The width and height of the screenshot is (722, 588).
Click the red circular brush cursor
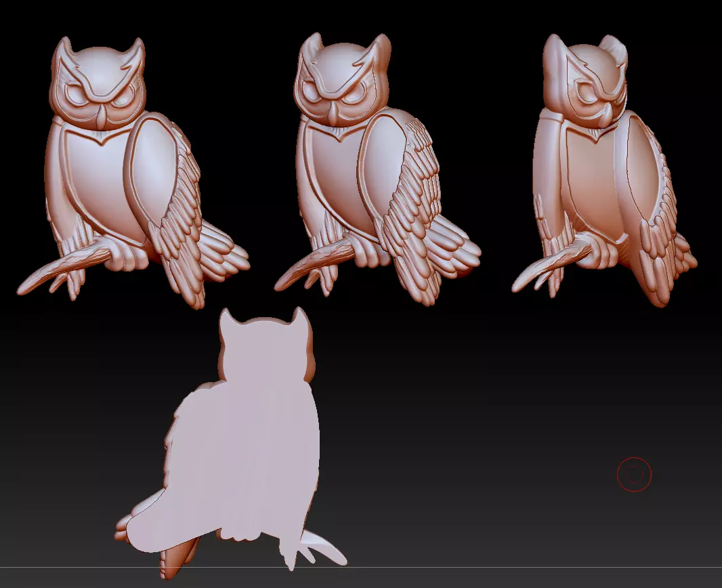point(634,474)
